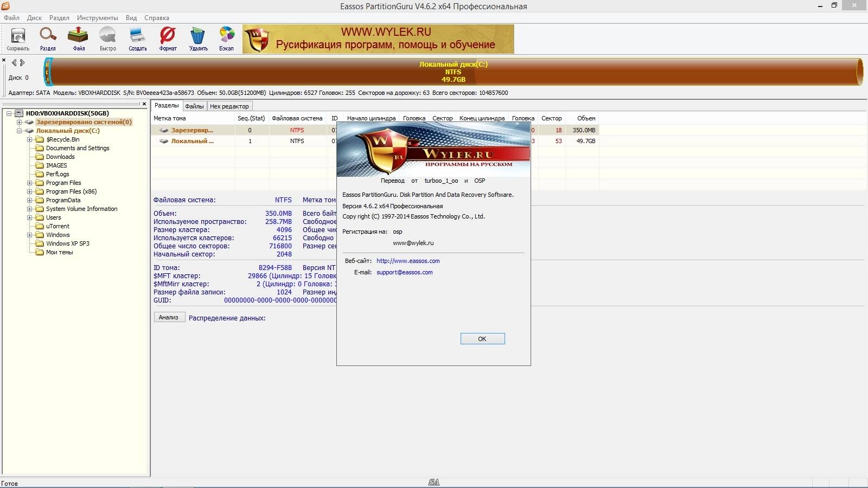The width and height of the screenshot is (868, 488).
Task: Select the Documents and Settings folder
Action: (78, 148)
